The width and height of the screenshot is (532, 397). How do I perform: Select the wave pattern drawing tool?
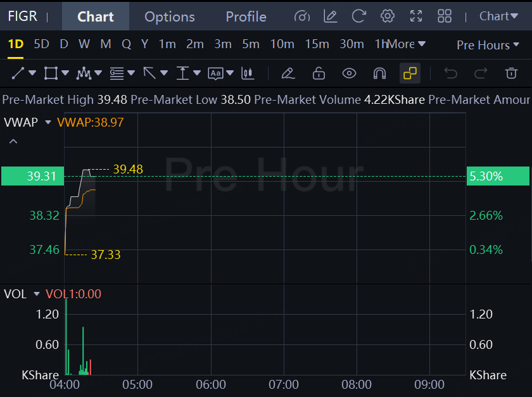click(84, 73)
